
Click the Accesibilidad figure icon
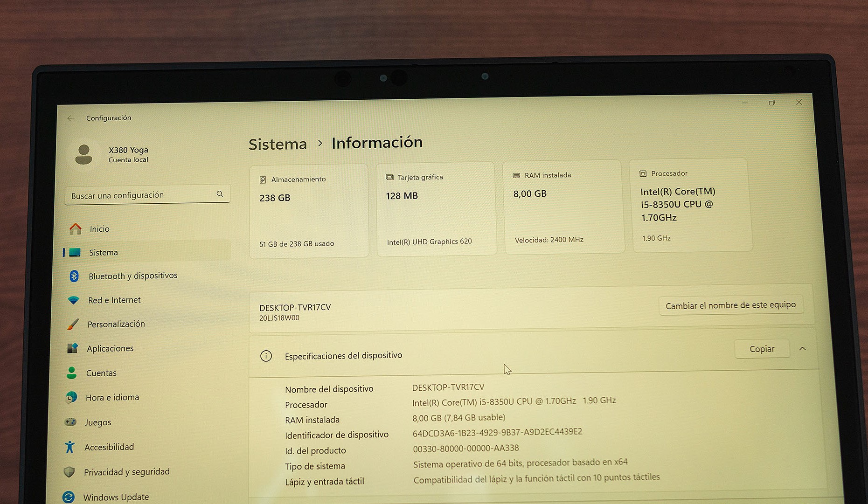click(x=70, y=447)
